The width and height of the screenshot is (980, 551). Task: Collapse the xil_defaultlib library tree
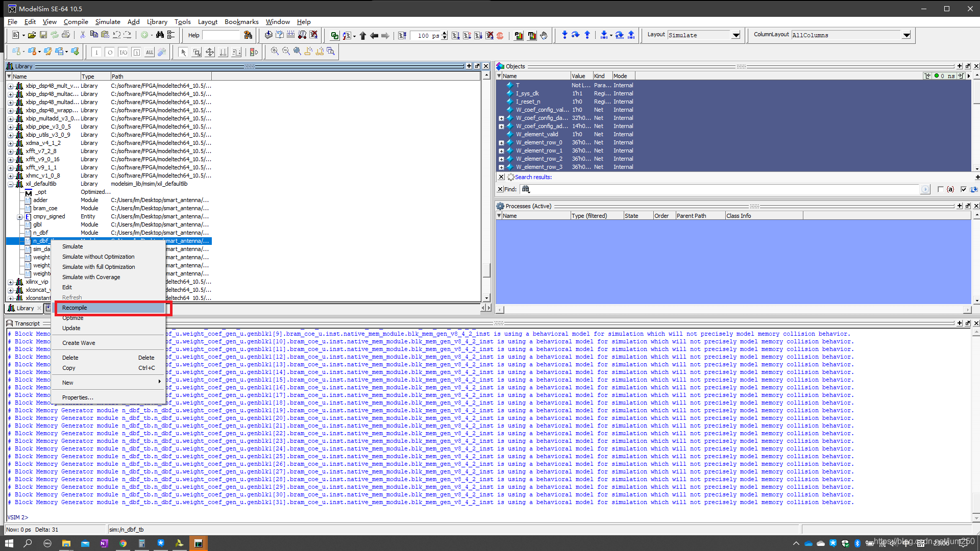[x=11, y=184]
